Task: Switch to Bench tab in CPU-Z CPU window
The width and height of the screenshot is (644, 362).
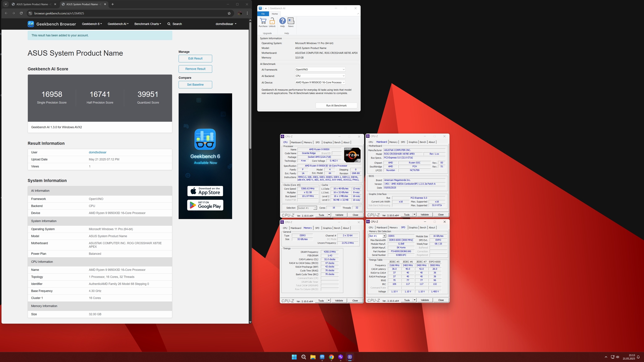Action: 337,142
